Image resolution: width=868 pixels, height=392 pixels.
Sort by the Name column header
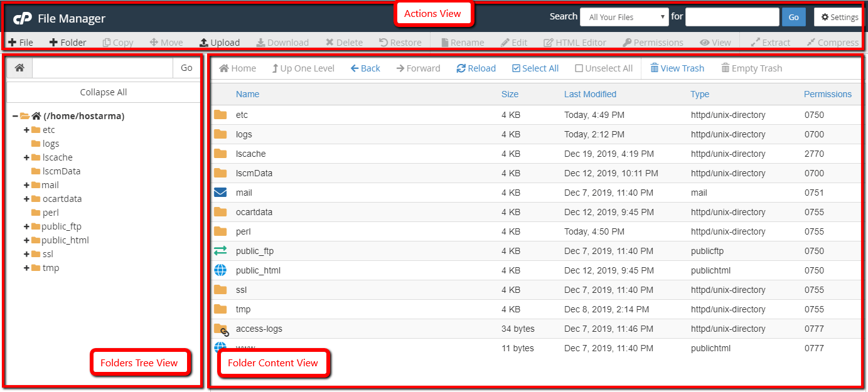point(247,94)
